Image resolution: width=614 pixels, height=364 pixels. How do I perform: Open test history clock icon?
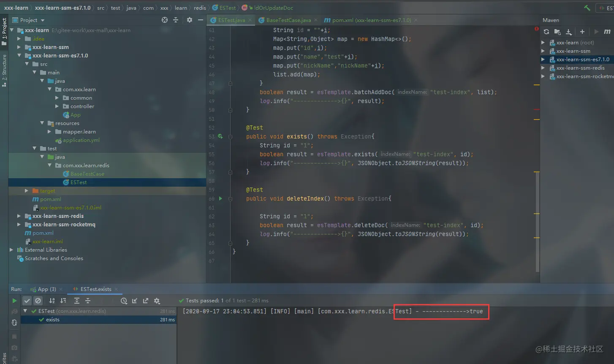coord(124,301)
